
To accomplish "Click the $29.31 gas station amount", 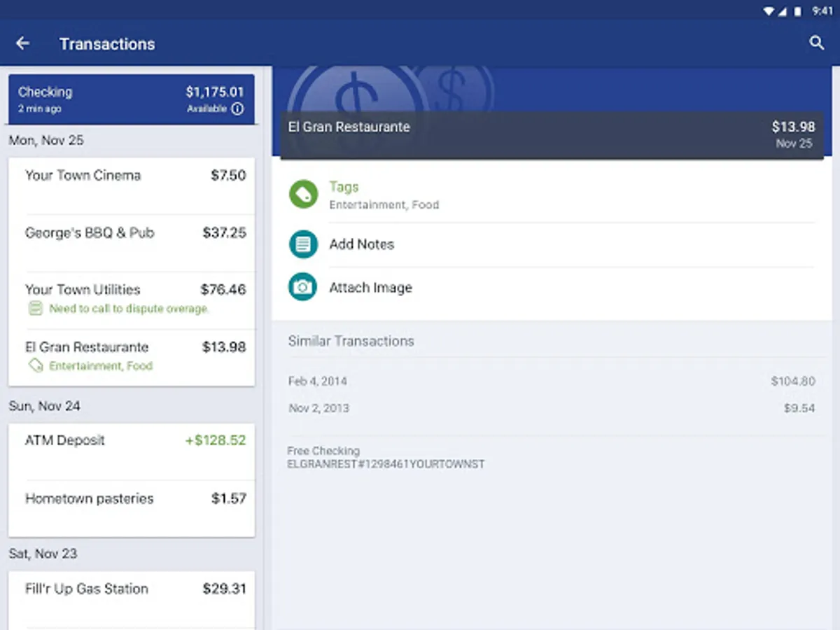I will pos(224,589).
